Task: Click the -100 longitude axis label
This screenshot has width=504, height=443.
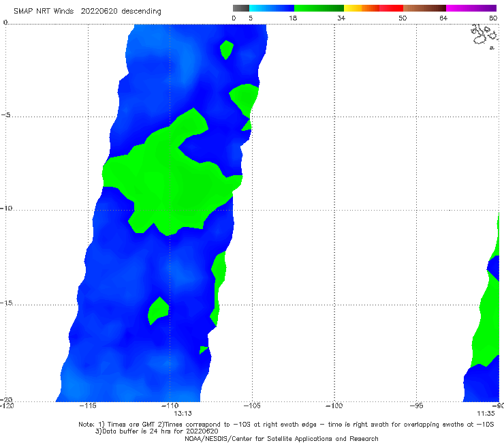Action: pyautogui.click(x=334, y=406)
